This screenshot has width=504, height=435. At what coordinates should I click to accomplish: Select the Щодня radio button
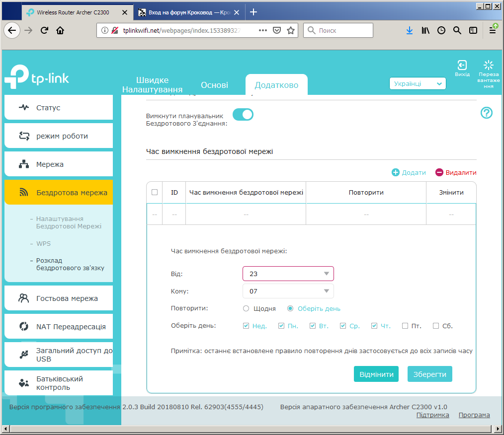(x=246, y=308)
